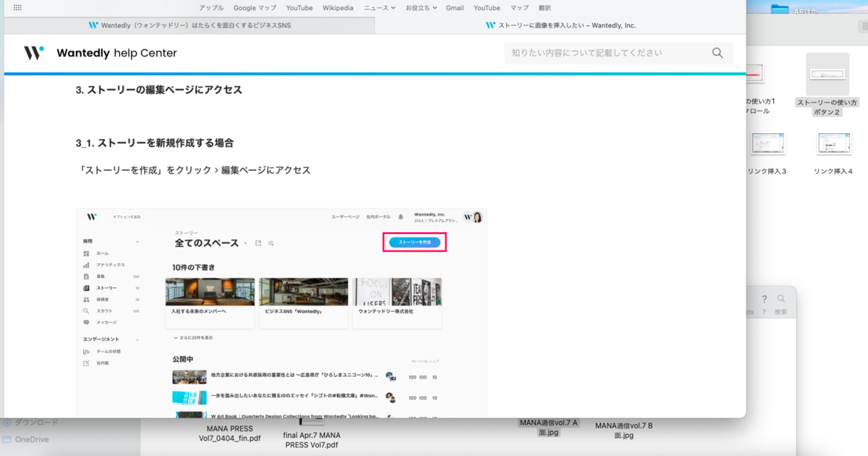
Task: Open the favorites grid icon in Safari's bar
Action: coord(17,8)
